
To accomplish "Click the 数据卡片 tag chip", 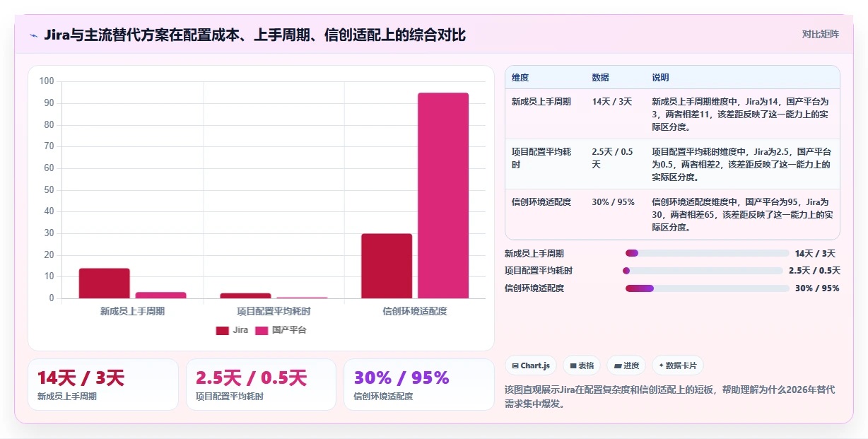I will pos(678,365).
